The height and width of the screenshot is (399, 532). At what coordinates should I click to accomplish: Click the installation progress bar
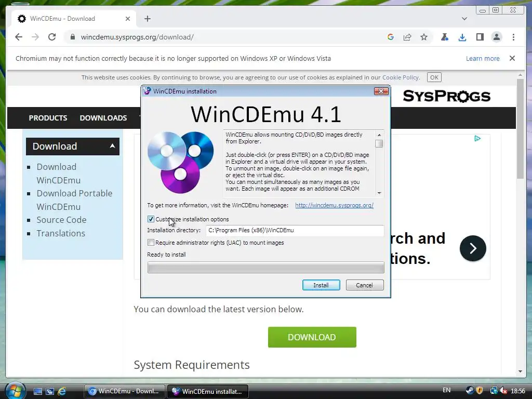point(265,268)
